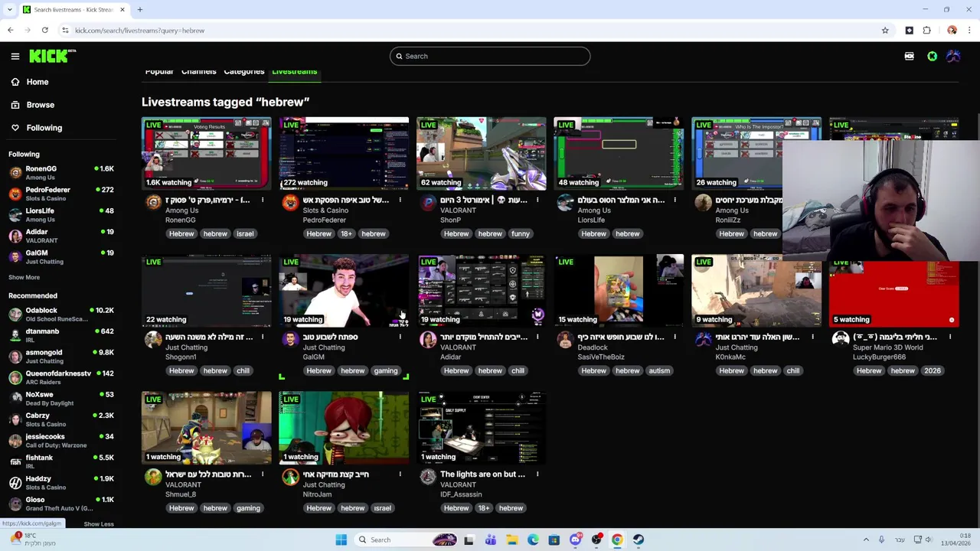Open the user profile avatar menu
Image resolution: width=980 pixels, height=551 pixels.
pos(953,56)
